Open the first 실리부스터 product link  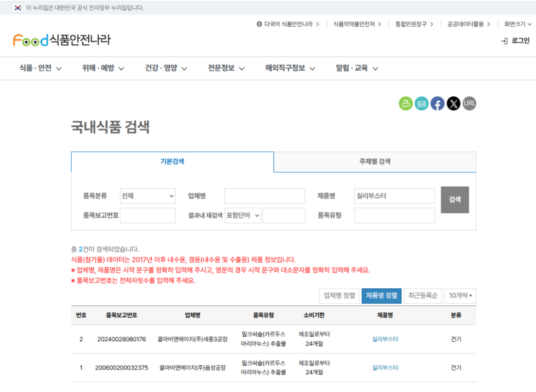(385, 339)
